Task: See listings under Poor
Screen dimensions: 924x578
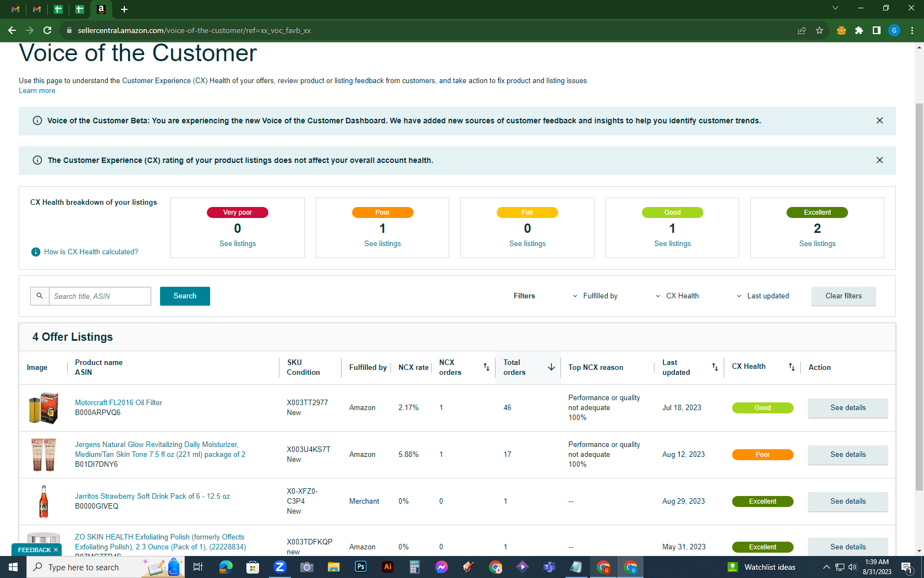Action: (382, 244)
